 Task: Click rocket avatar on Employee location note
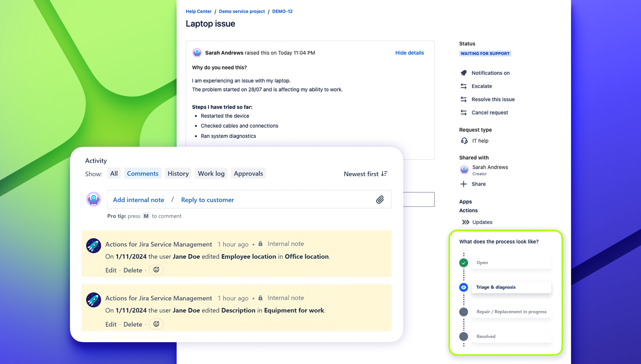click(93, 245)
